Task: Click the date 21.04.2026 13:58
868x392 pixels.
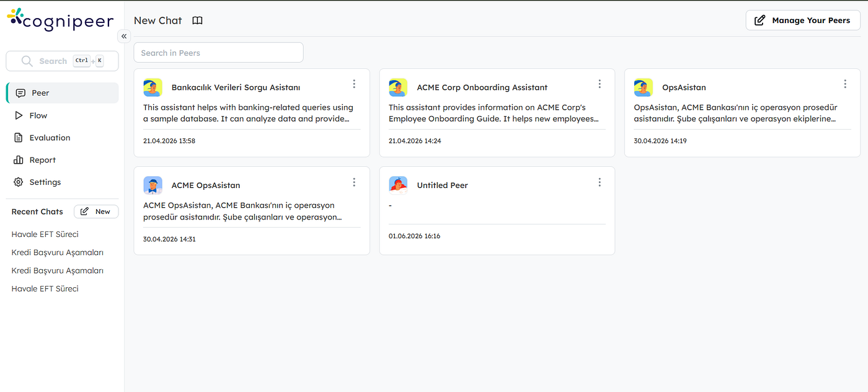Action: [x=169, y=141]
